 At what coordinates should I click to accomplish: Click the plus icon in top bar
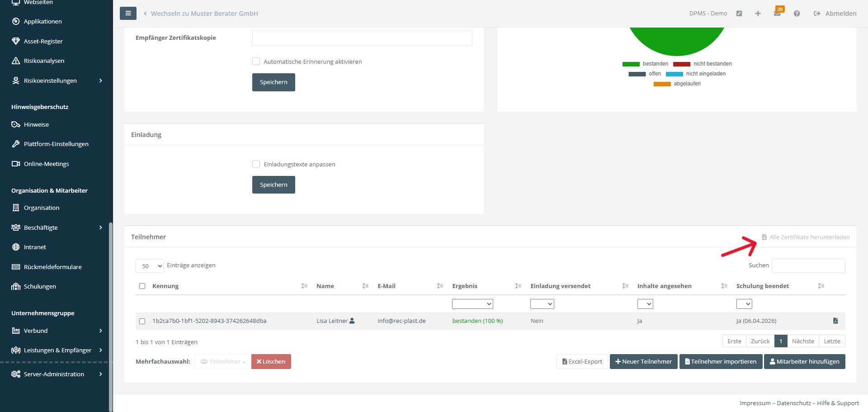[758, 14]
